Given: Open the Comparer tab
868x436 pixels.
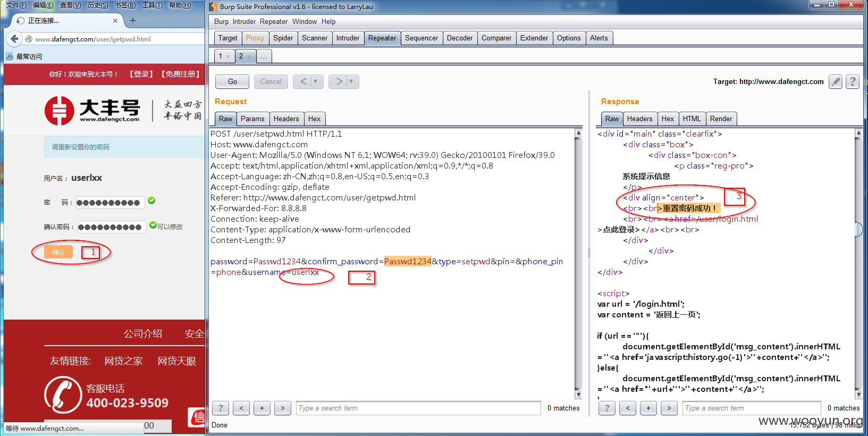Looking at the screenshot, I should (x=496, y=38).
